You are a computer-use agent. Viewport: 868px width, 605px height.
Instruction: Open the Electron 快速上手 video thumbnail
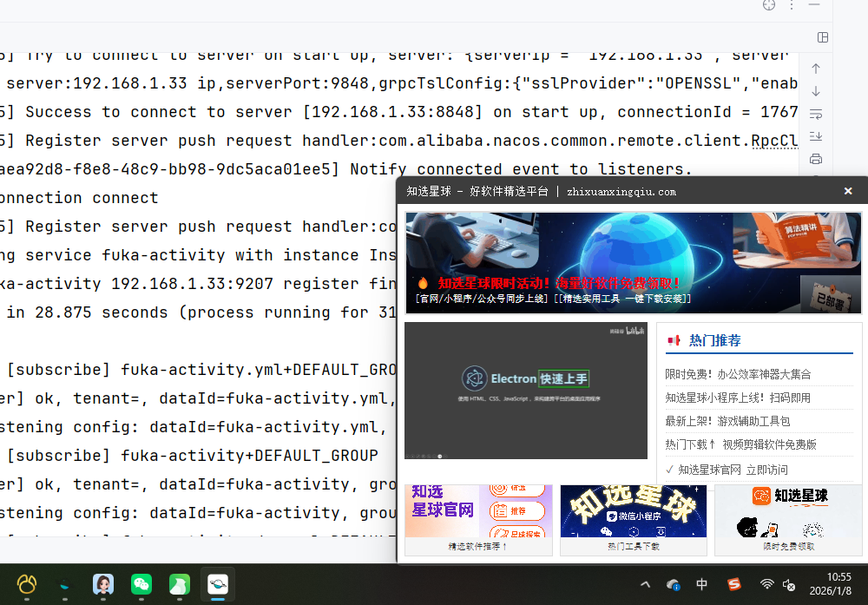[526, 391]
